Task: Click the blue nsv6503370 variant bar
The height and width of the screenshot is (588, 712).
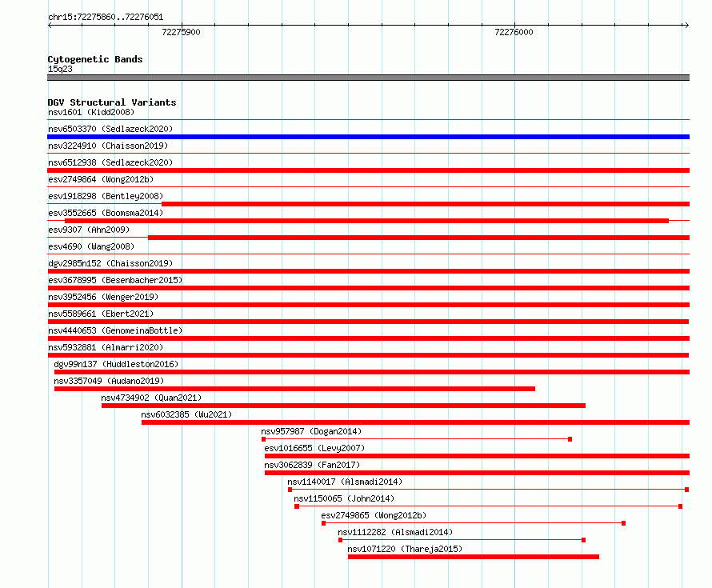Action: tap(368, 137)
